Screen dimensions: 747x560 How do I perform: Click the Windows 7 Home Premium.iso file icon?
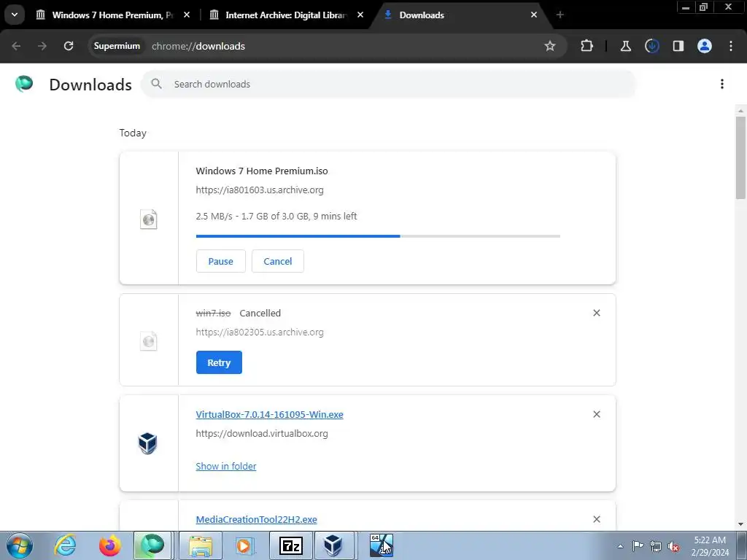click(148, 219)
